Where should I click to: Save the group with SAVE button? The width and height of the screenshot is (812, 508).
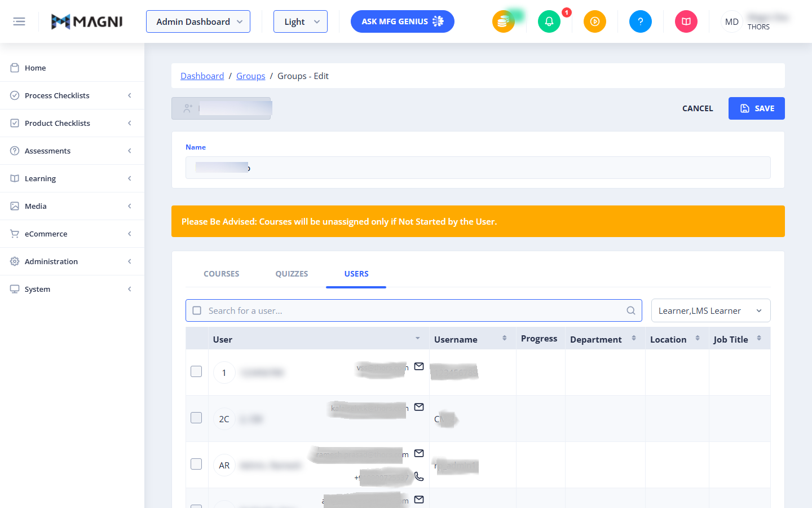(x=757, y=108)
